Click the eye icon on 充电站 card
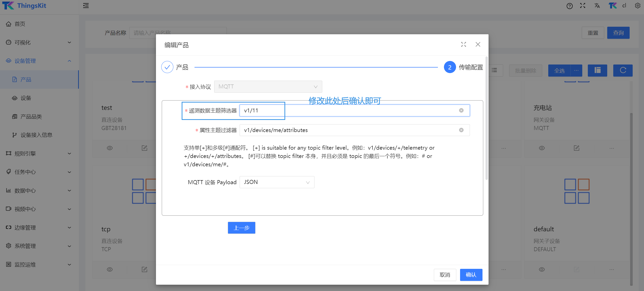The image size is (644, 291). [542, 148]
